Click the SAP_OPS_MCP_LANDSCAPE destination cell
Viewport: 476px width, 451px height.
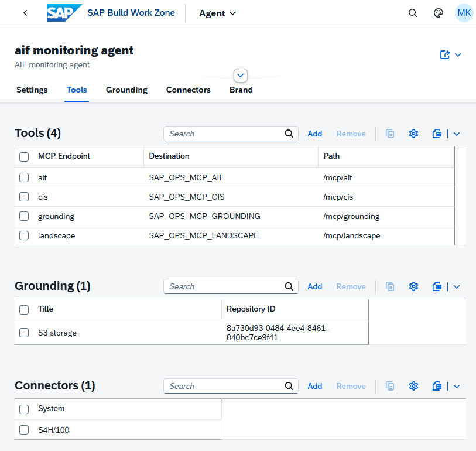click(203, 235)
